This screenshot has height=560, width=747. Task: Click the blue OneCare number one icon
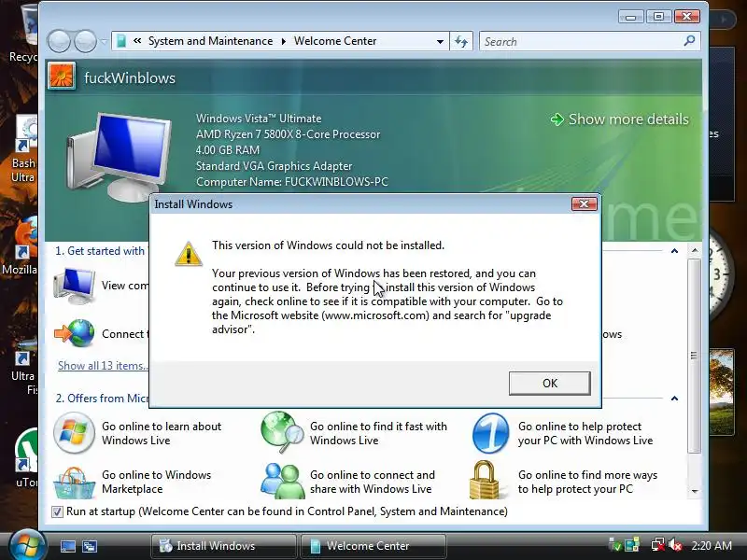coord(491,433)
